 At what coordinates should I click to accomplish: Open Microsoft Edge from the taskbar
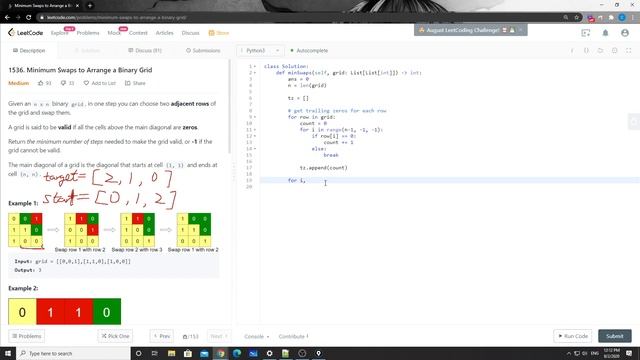237,353
